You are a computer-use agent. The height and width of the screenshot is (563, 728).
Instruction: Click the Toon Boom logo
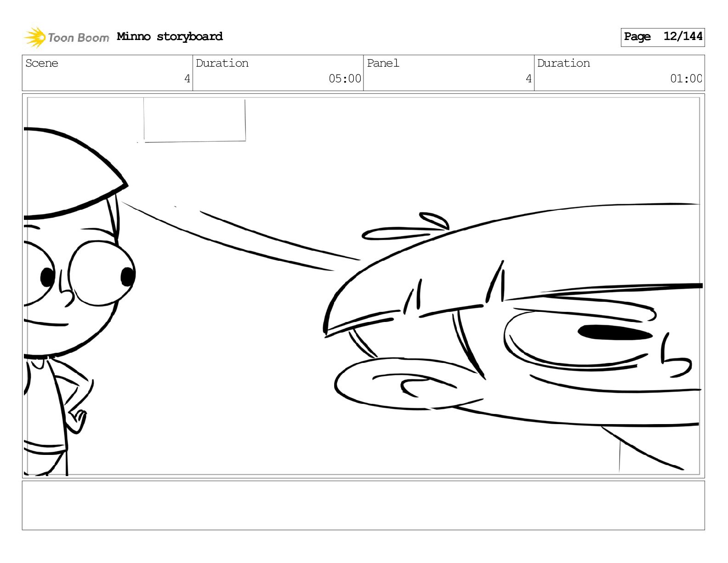tap(67, 37)
